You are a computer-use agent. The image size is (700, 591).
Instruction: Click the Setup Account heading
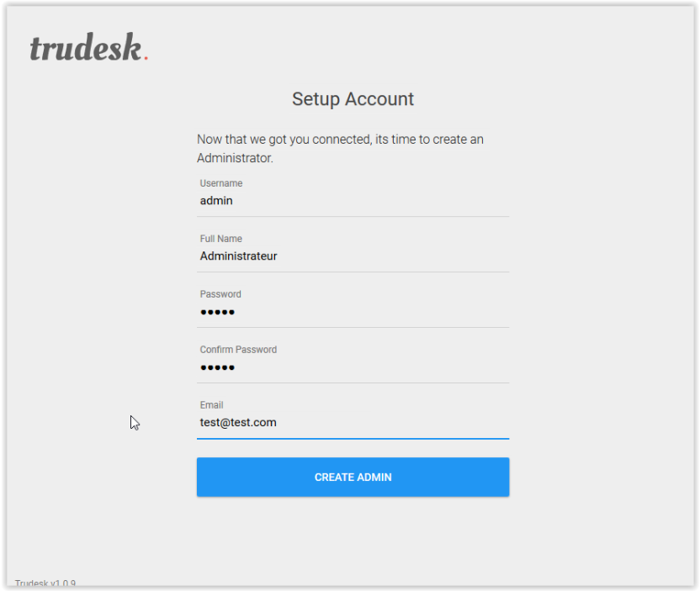pos(353,99)
